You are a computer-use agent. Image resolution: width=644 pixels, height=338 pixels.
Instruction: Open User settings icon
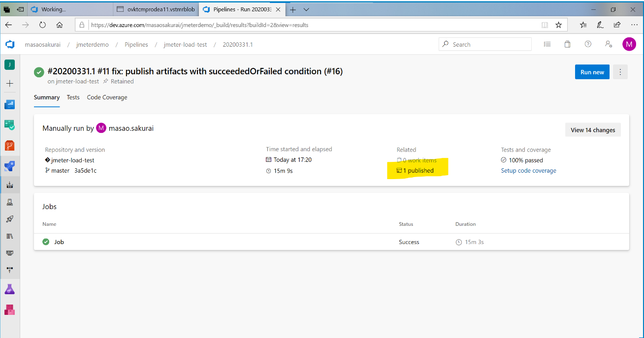[609, 44]
